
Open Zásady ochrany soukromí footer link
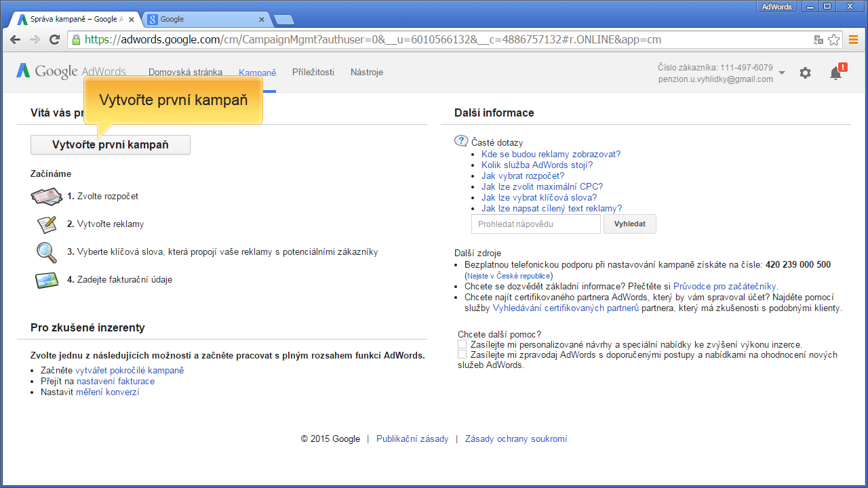(x=516, y=439)
